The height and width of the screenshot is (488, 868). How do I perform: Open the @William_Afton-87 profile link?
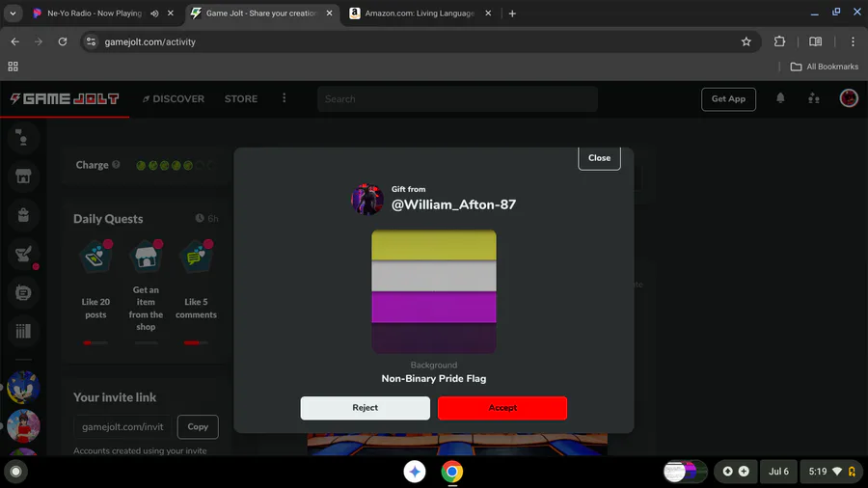click(453, 204)
